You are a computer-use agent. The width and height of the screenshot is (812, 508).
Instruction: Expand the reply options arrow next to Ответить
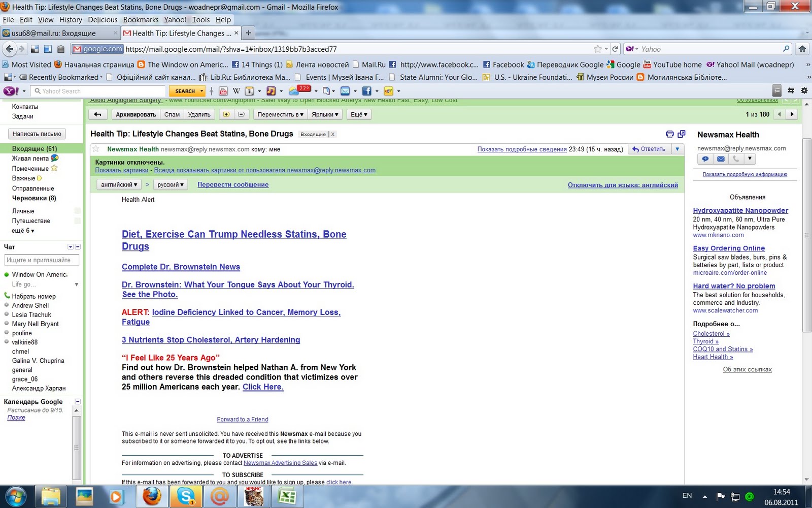point(677,149)
